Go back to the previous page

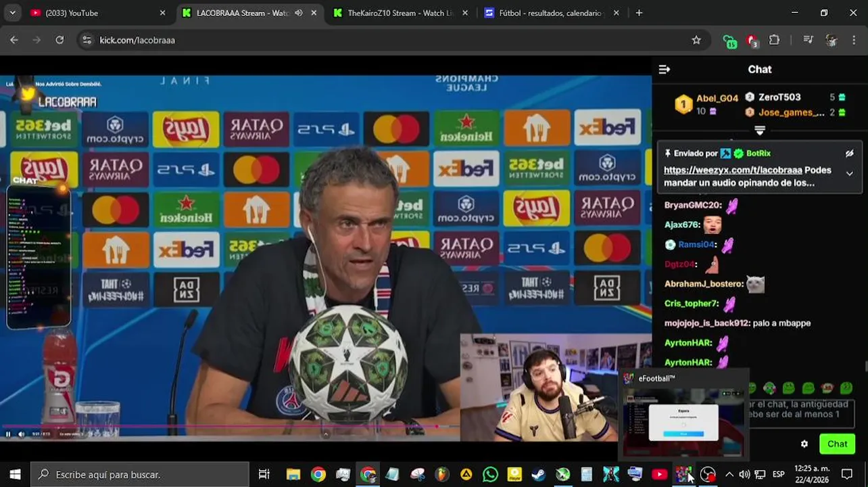pos(14,40)
